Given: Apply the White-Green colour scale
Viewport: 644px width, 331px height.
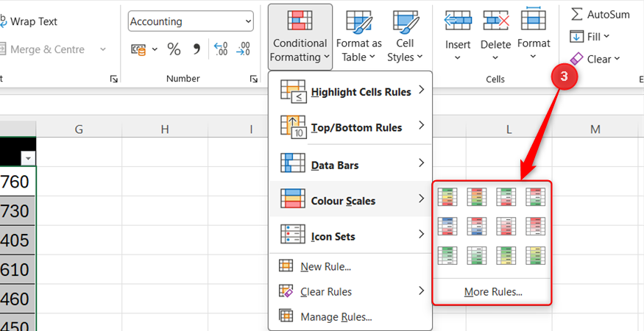Looking at the screenshot, I should (477, 255).
